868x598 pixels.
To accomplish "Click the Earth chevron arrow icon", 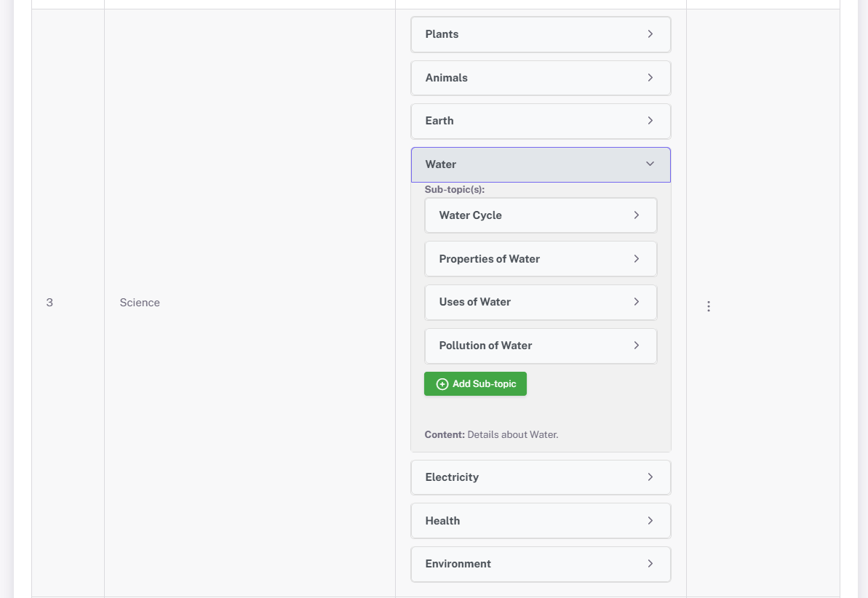I will point(650,121).
